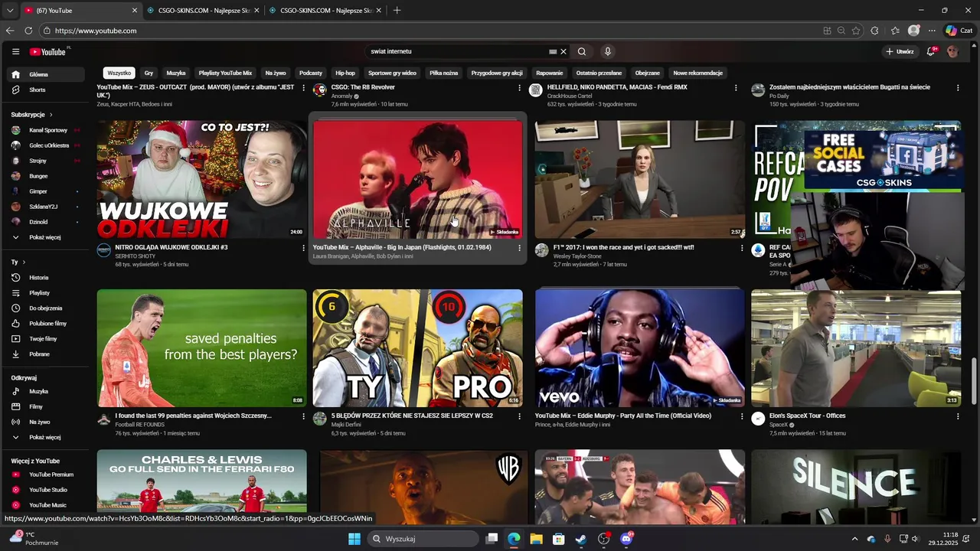Open Copilot Czat in the browser
The height and width of the screenshot is (551, 980).
(959, 31)
